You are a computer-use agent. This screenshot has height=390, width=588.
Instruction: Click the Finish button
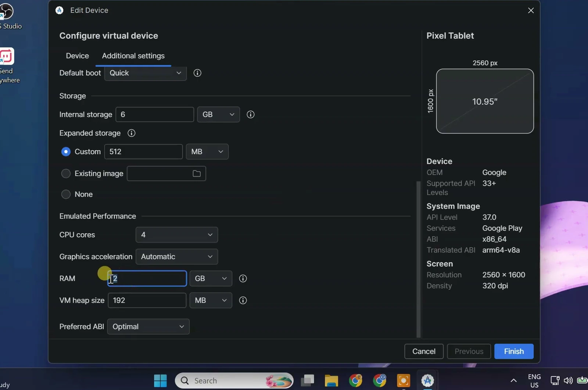(x=514, y=351)
